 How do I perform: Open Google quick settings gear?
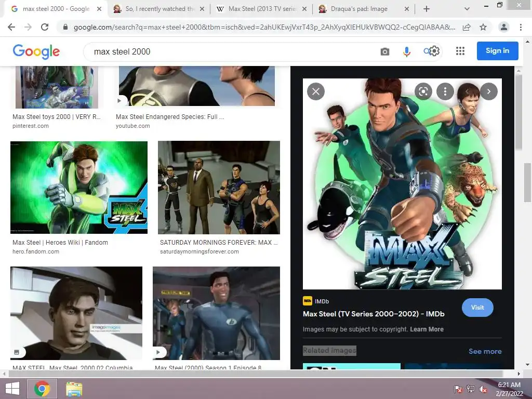coord(435,51)
